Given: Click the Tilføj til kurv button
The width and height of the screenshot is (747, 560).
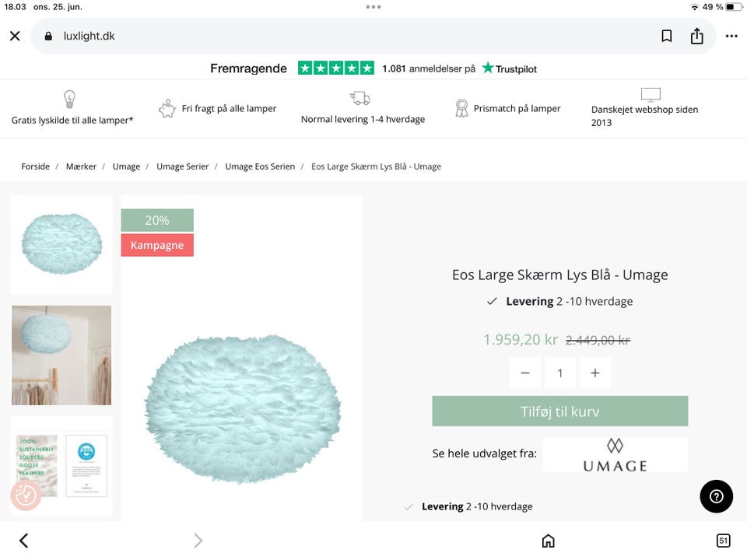Looking at the screenshot, I should (x=560, y=411).
